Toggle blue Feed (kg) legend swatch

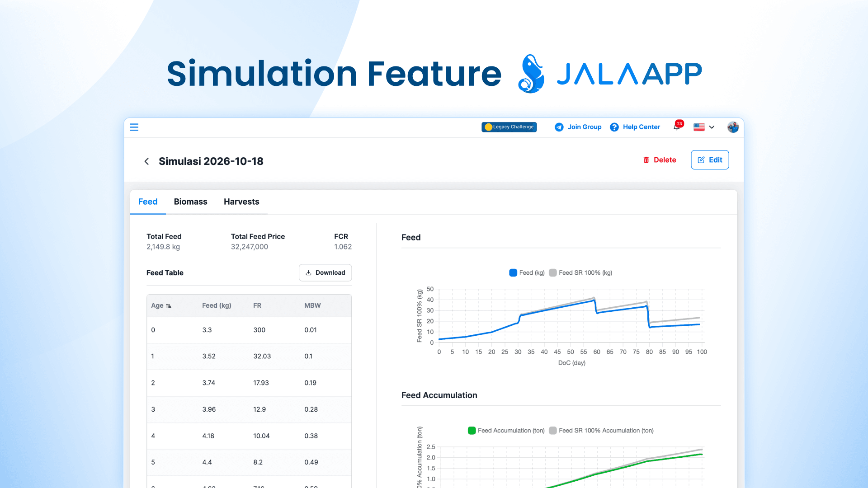513,273
